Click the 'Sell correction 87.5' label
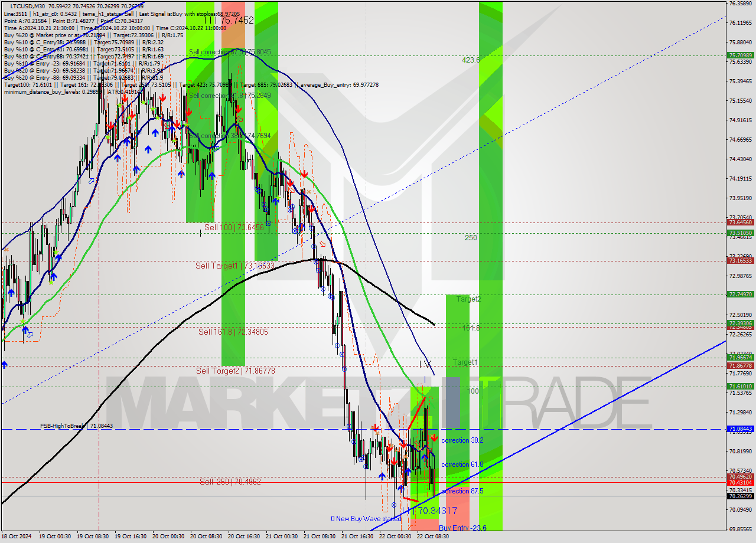This screenshot has width=756, height=543. coord(230,52)
